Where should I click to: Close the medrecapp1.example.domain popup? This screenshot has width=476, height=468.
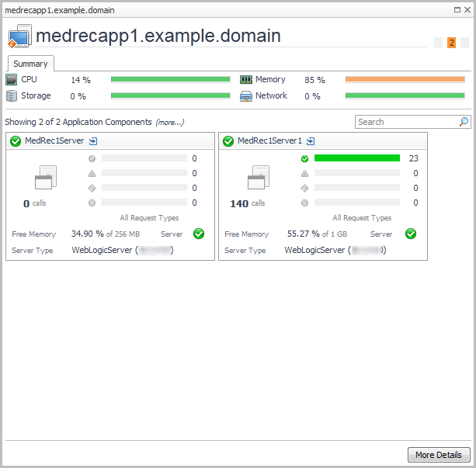467,10
